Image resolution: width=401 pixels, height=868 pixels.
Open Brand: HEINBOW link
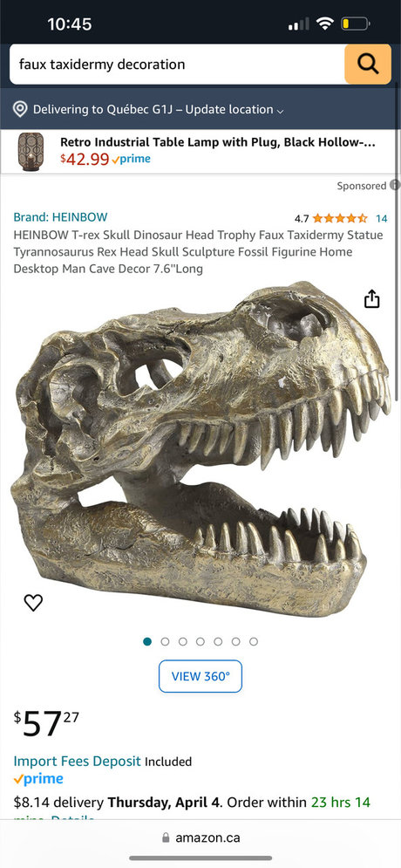click(60, 217)
